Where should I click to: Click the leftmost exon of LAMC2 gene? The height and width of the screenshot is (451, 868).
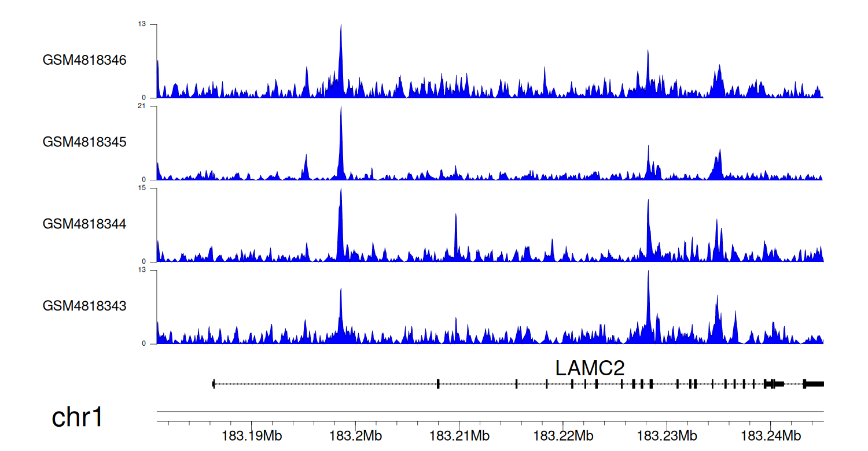[x=214, y=383]
